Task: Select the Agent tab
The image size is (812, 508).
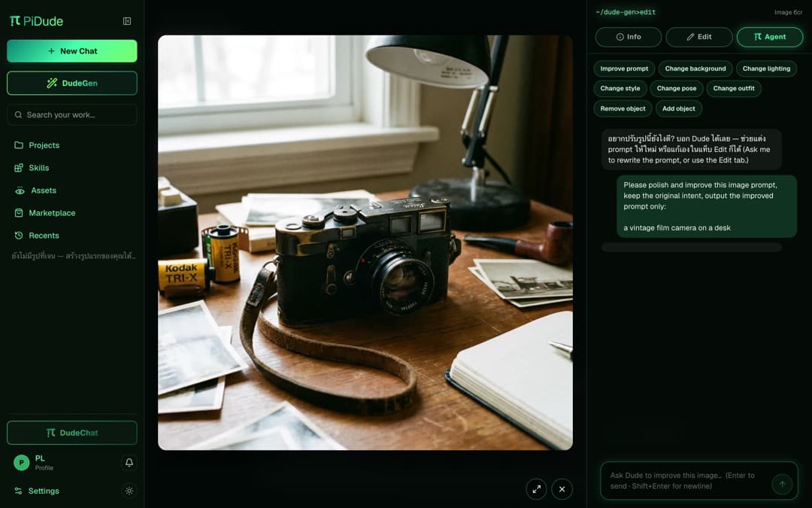Action: tap(770, 37)
